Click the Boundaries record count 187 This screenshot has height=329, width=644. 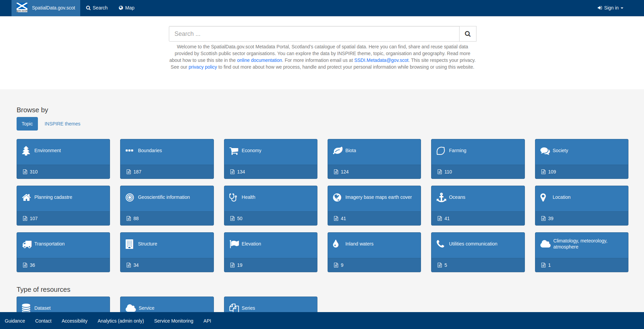(137, 172)
